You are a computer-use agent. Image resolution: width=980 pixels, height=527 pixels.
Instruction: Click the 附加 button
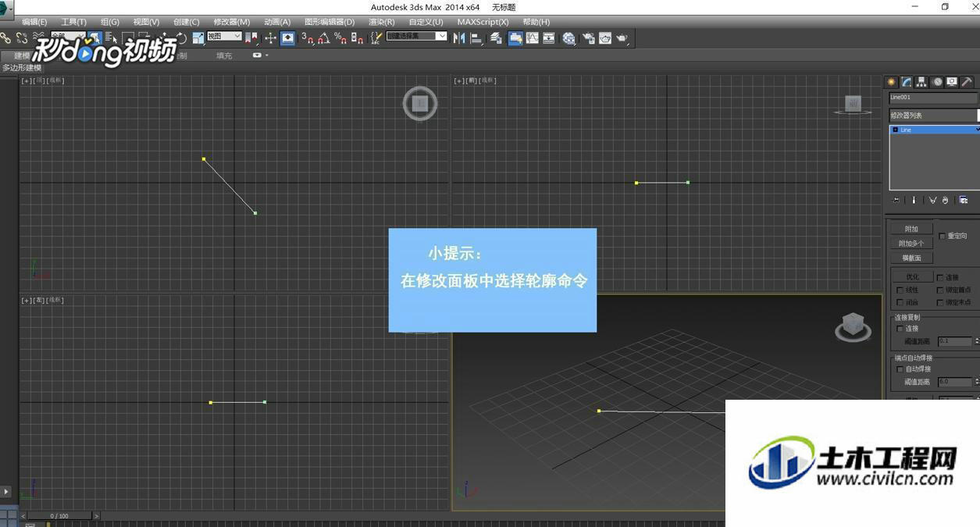click(911, 229)
